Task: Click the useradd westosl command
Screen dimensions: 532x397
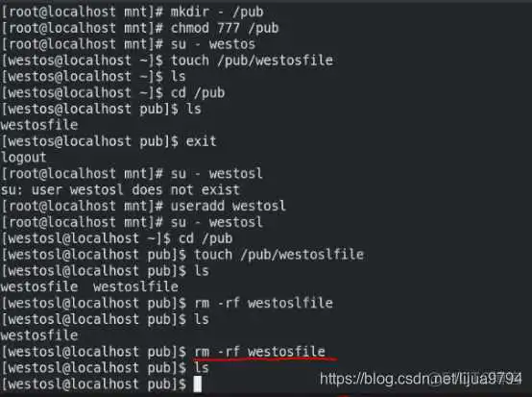Action: click(x=228, y=206)
